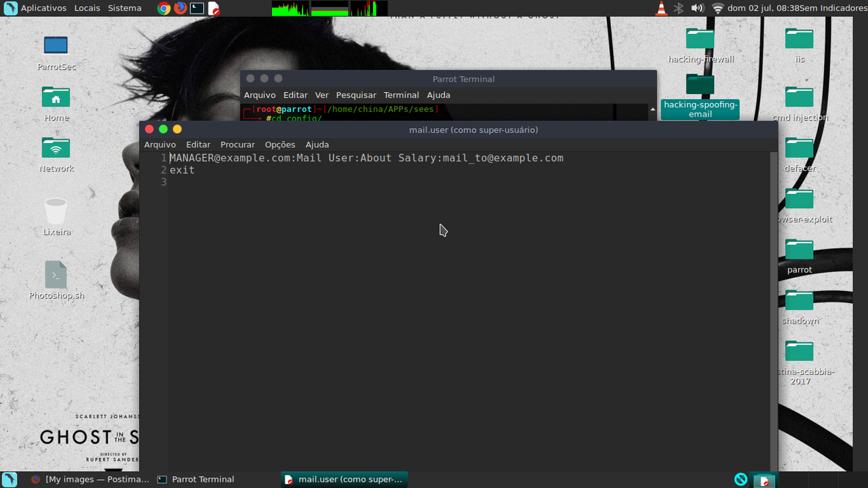Place cursor on empty line 3 in editor
Image resolution: width=868 pixels, height=488 pixels.
(468, 182)
